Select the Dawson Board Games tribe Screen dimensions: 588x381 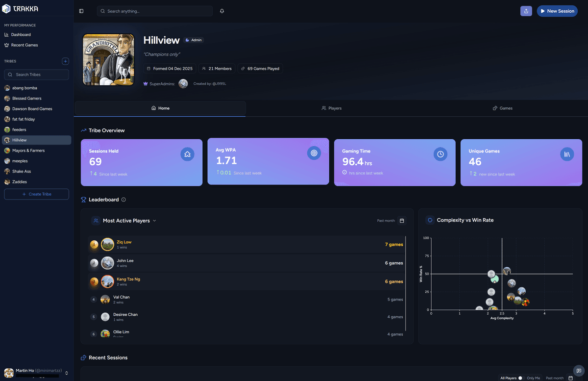37,109
